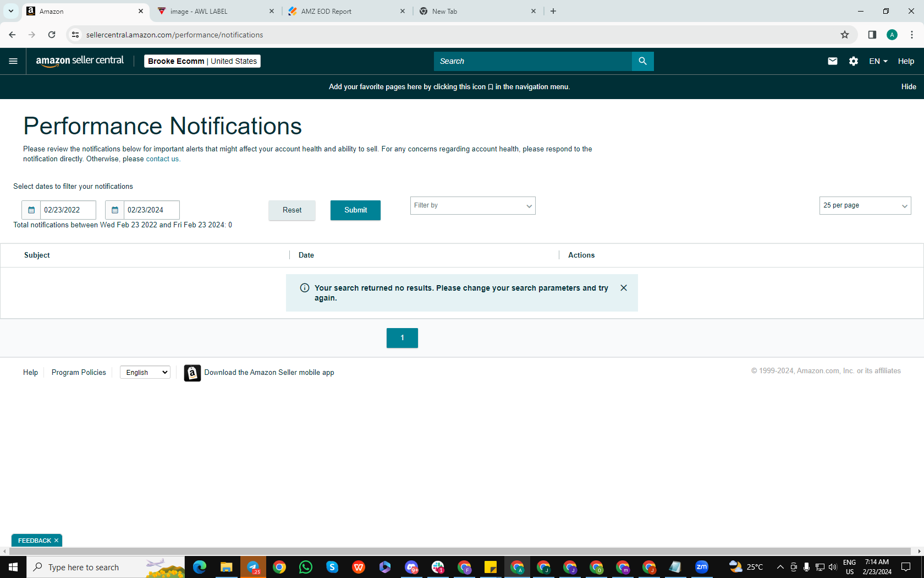924x578 pixels.
Task: Click the Actions column header
Action: point(581,255)
